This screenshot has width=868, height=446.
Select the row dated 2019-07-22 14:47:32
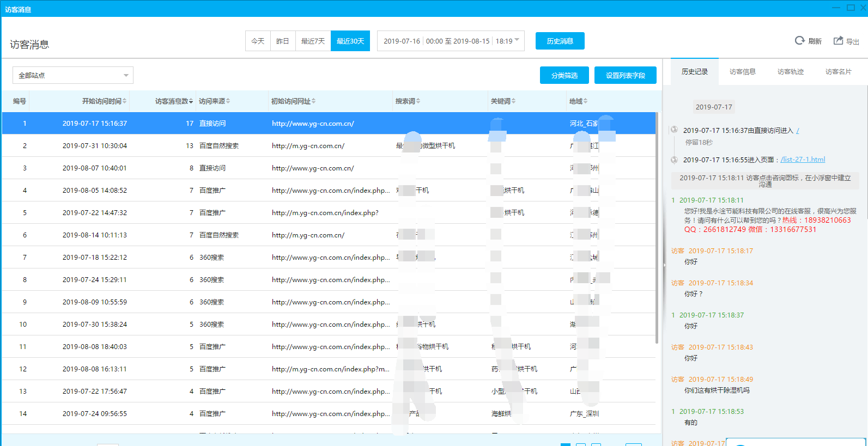tap(329, 212)
